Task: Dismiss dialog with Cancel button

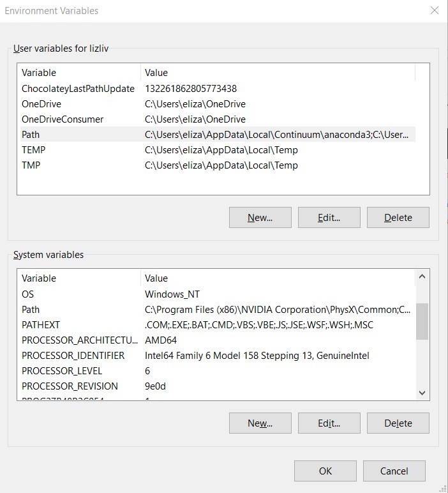Action: (x=394, y=471)
